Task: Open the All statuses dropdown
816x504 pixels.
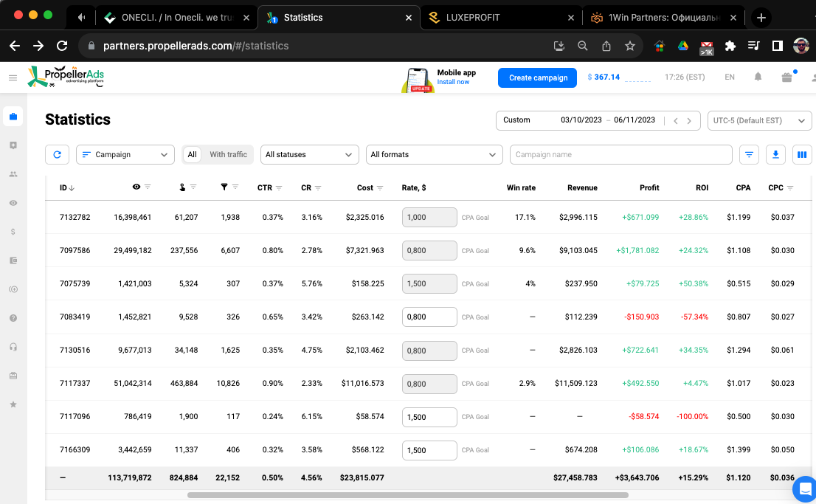Action: tap(310, 155)
